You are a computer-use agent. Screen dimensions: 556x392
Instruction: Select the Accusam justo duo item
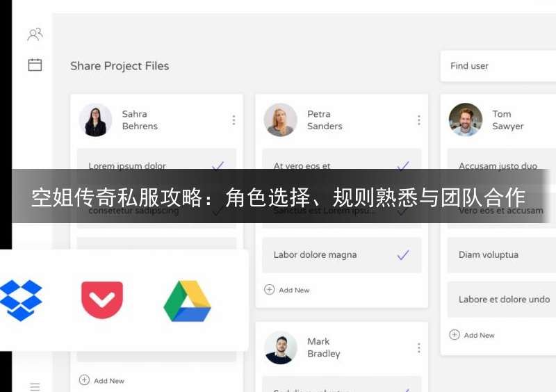501,165
